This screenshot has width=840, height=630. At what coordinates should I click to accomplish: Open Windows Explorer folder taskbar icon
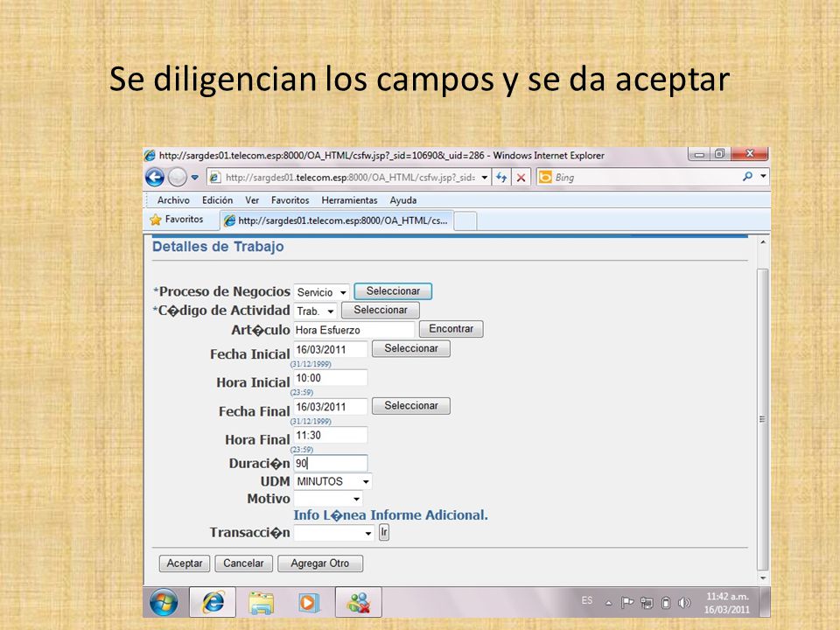[x=262, y=604]
